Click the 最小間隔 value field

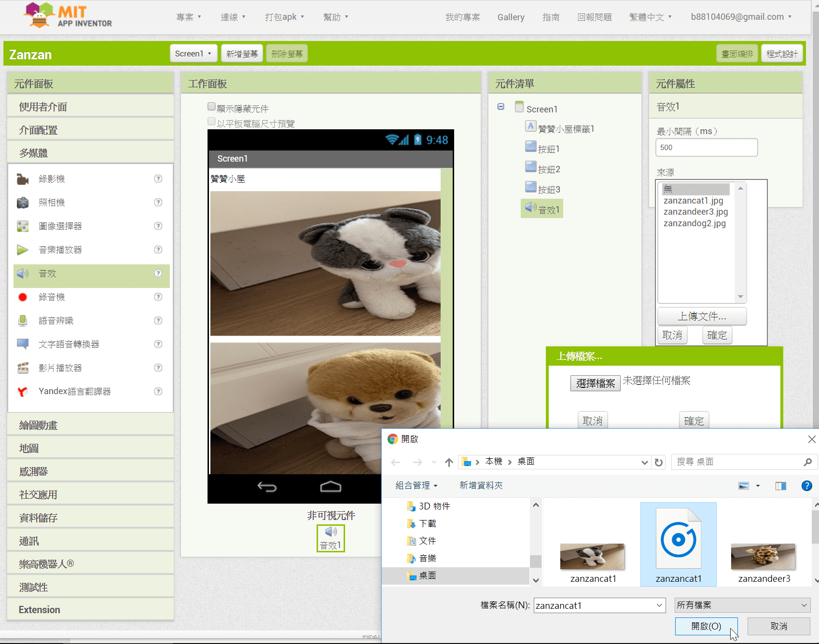pyautogui.click(x=707, y=148)
